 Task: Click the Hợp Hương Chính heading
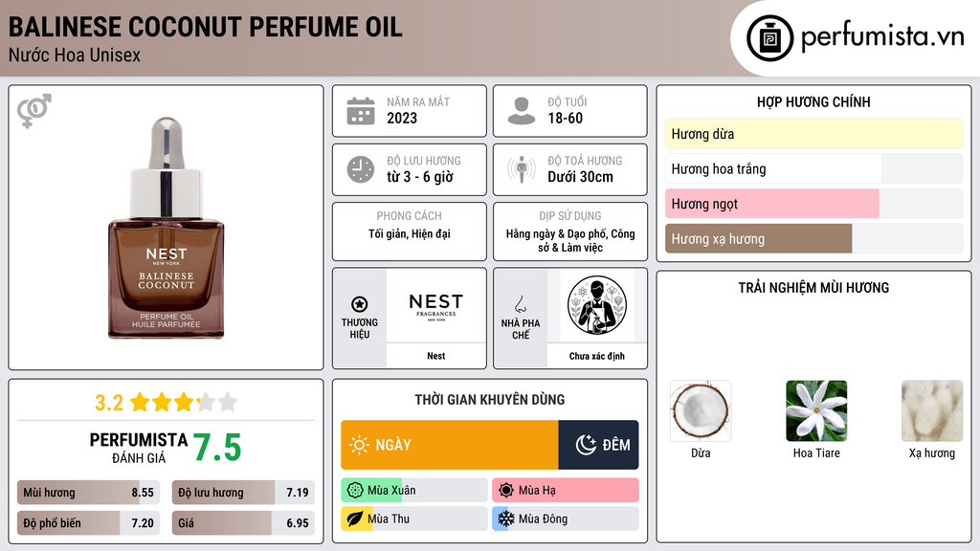(813, 101)
